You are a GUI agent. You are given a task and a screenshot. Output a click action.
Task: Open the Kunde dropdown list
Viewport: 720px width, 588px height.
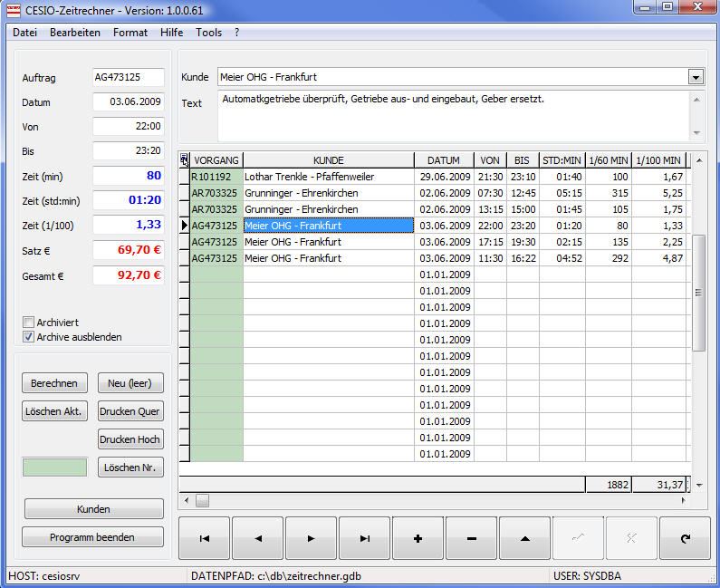tap(696, 77)
